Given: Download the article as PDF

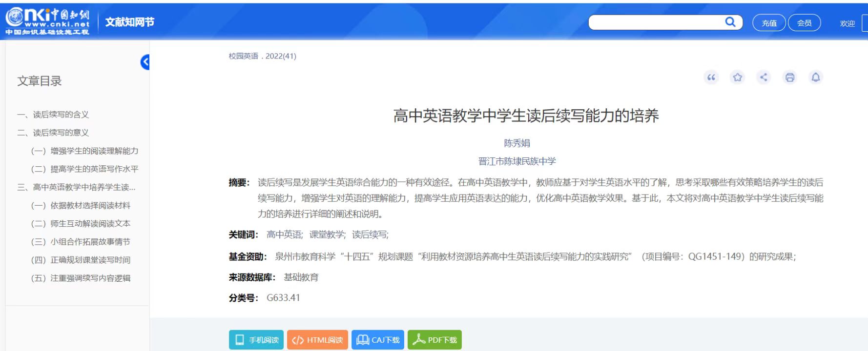Looking at the screenshot, I should click(434, 340).
